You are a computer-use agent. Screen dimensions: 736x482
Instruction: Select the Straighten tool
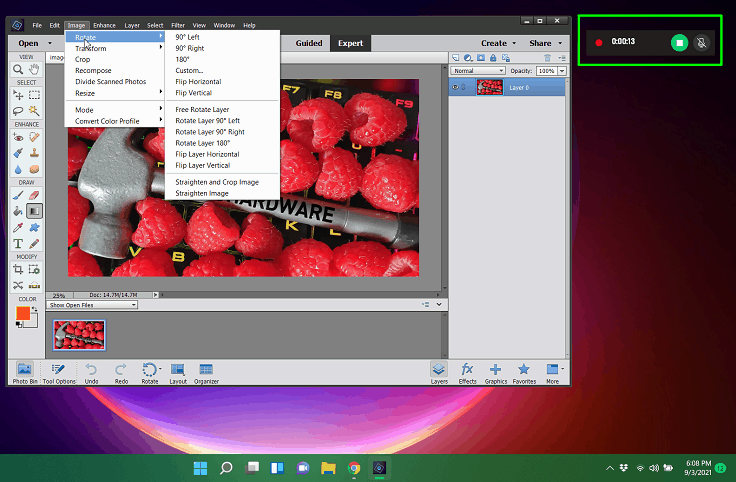34,285
